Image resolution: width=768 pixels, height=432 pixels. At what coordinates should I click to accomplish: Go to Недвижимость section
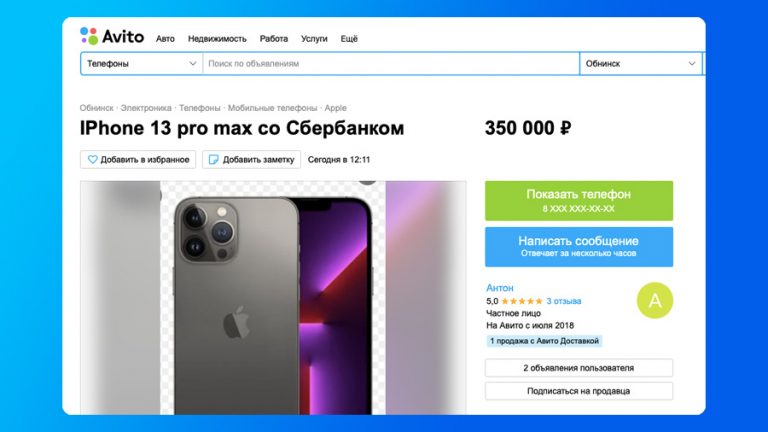(x=217, y=39)
